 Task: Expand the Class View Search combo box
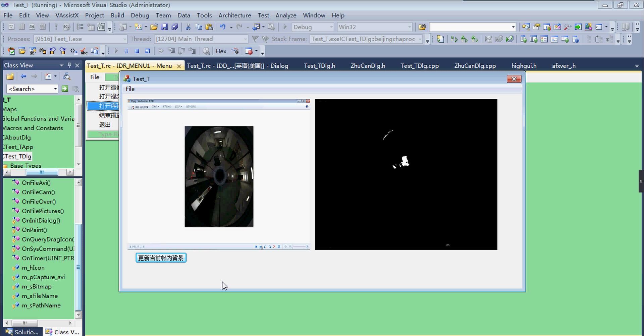[x=55, y=89]
